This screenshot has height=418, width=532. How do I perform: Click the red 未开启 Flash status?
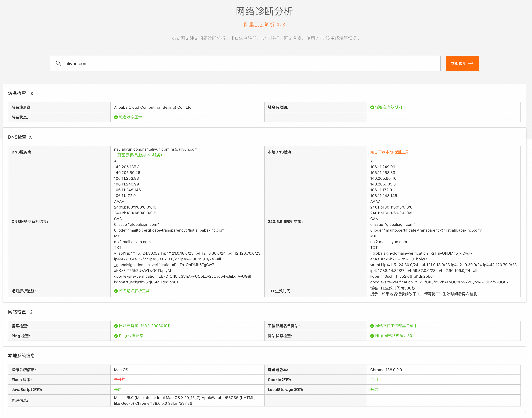(120, 380)
